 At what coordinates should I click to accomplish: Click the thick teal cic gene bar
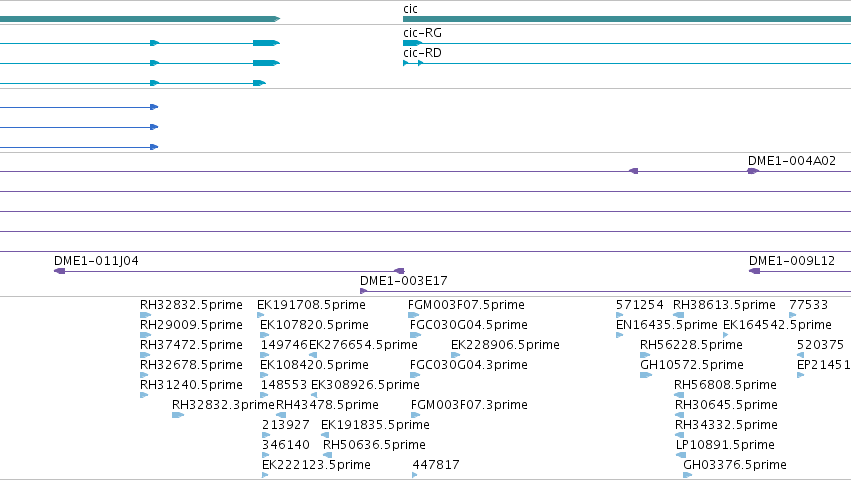coord(627,19)
